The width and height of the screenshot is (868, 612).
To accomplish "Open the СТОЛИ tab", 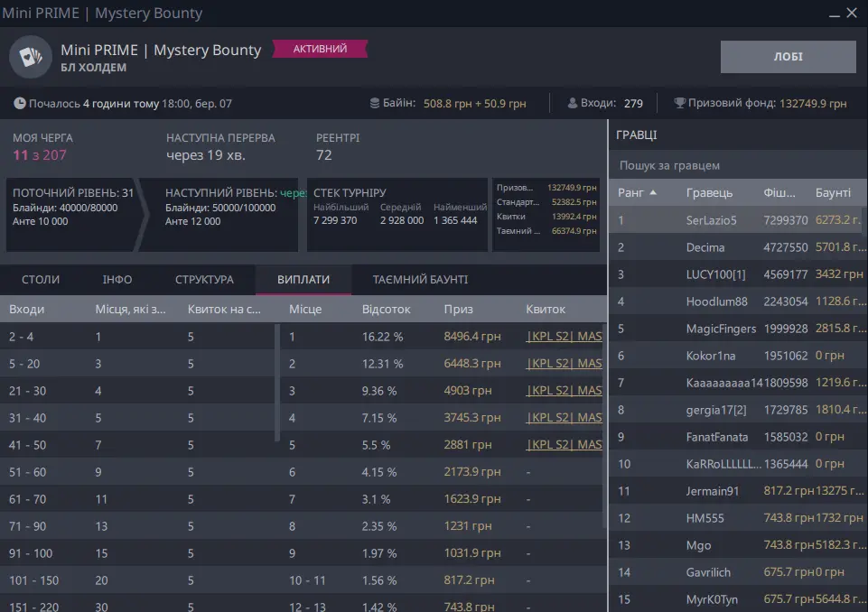I will coord(40,280).
